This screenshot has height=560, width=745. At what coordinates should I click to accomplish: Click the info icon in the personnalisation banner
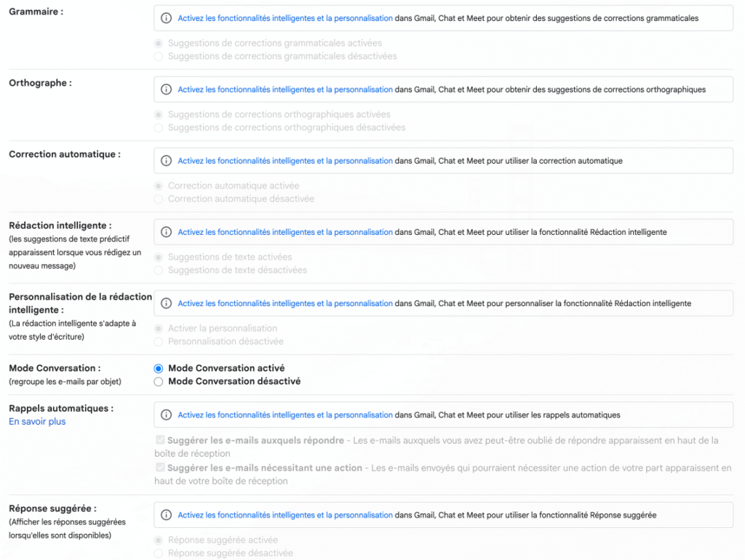(x=166, y=303)
